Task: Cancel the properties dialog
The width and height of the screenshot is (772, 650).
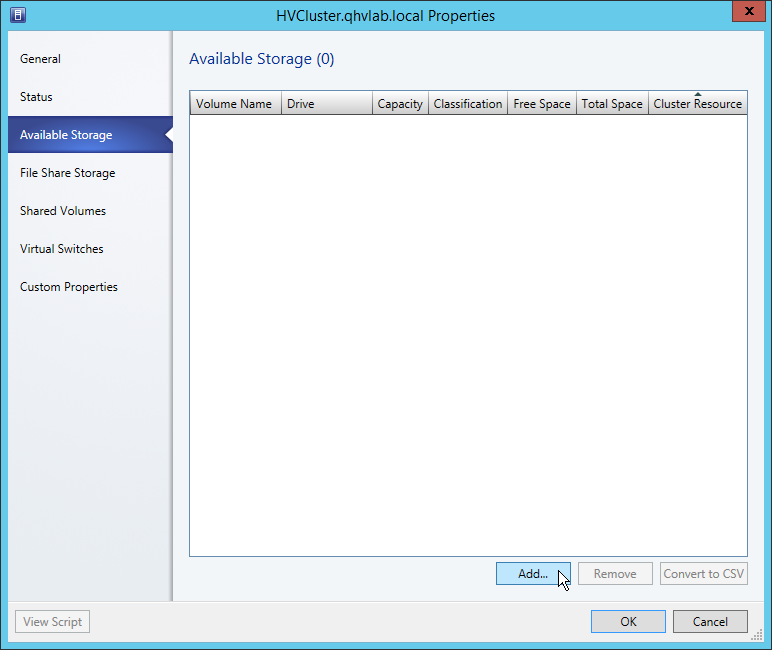Action: [710, 622]
